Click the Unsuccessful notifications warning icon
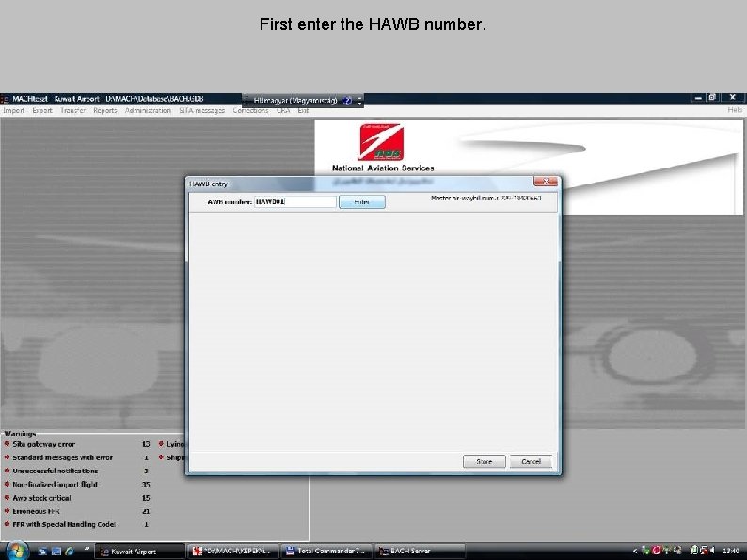Screen dimensions: 747x560 8,471
